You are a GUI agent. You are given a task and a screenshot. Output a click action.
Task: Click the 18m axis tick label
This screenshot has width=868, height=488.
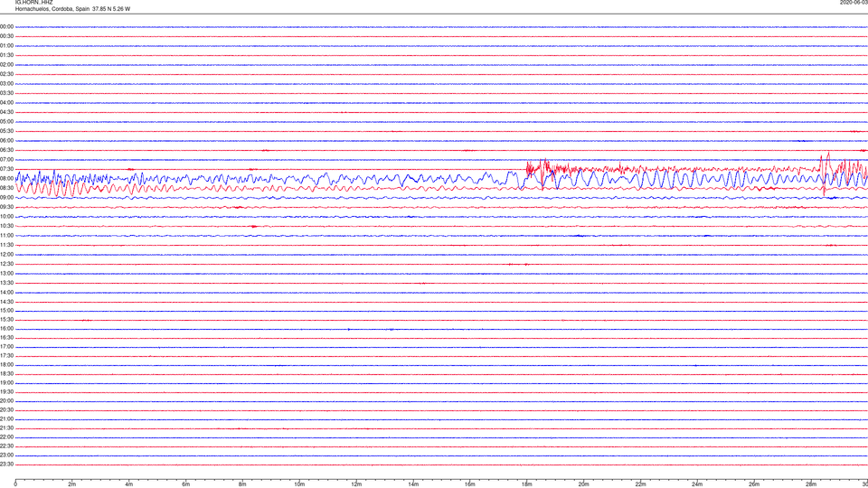[527, 484]
